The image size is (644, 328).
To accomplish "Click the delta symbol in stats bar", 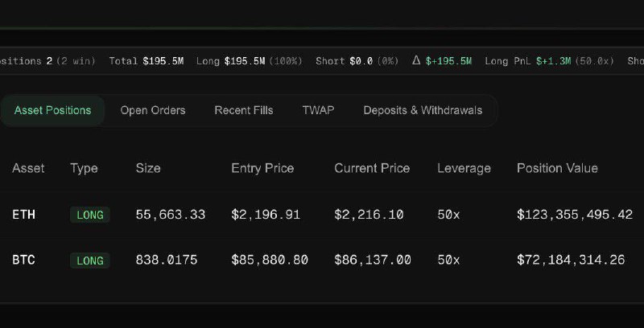I will (x=416, y=60).
